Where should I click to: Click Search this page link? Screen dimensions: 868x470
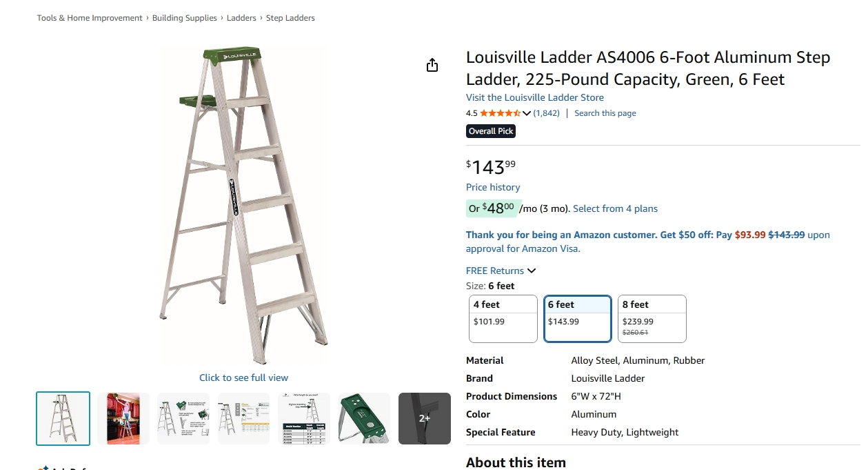click(605, 113)
